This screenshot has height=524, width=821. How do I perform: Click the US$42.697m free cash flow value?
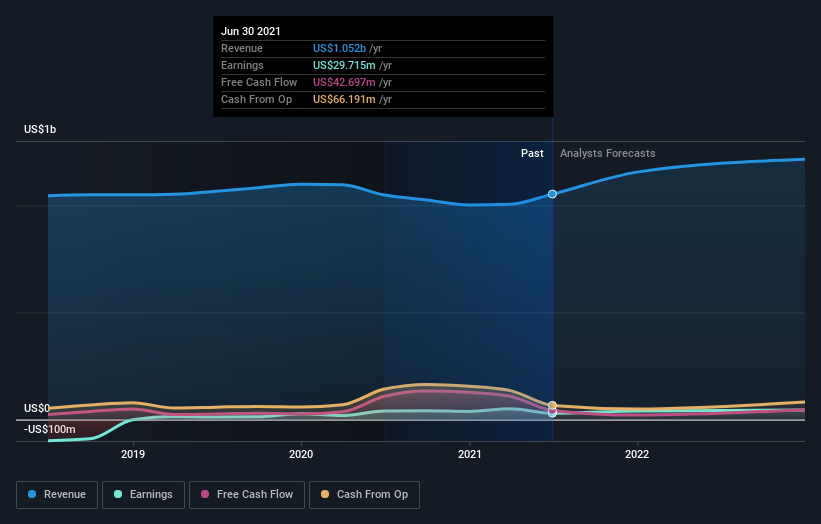pyautogui.click(x=344, y=82)
